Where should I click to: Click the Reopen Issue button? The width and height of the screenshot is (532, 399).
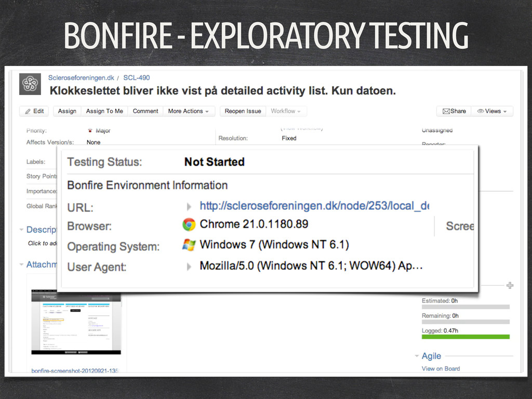(243, 111)
